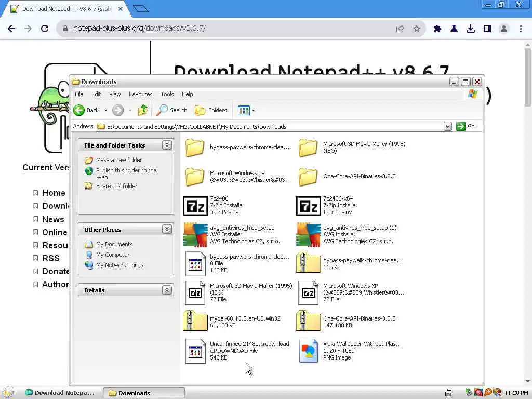Select One-Core-API-Binaries-3.0.5 folder icon
This screenshot has width=532, height=399.
point(308,177)
